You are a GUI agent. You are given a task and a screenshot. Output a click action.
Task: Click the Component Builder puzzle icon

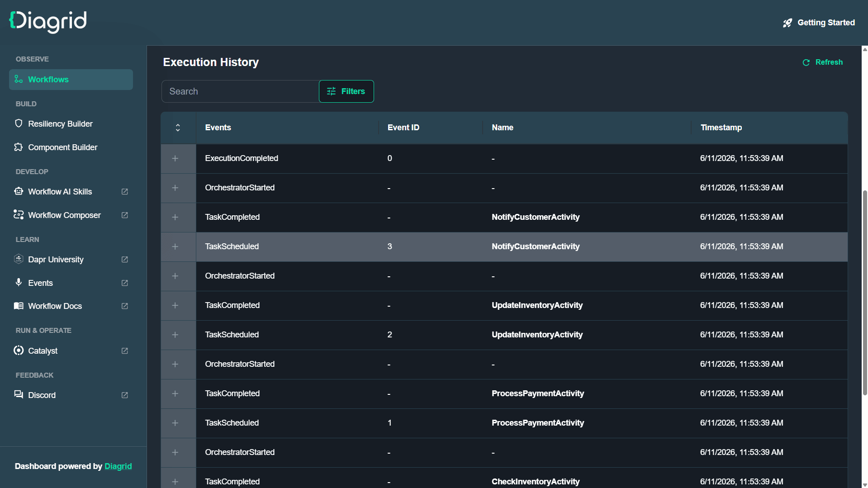point(19,147)
